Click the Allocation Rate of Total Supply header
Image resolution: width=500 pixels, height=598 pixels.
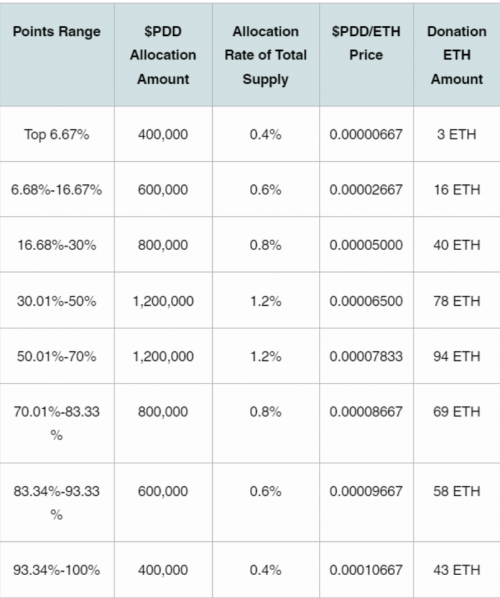[x=265, y=55]
